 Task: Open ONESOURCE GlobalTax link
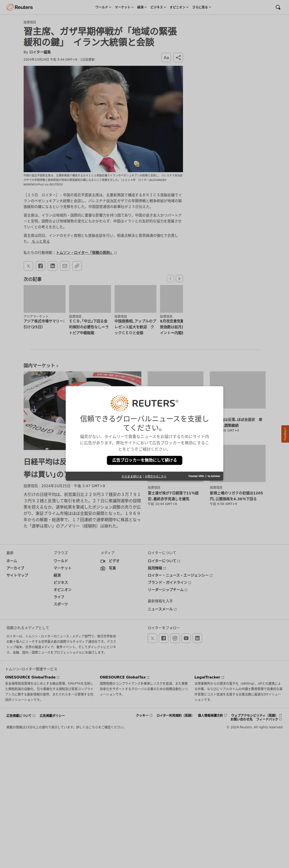click(124, 677)
